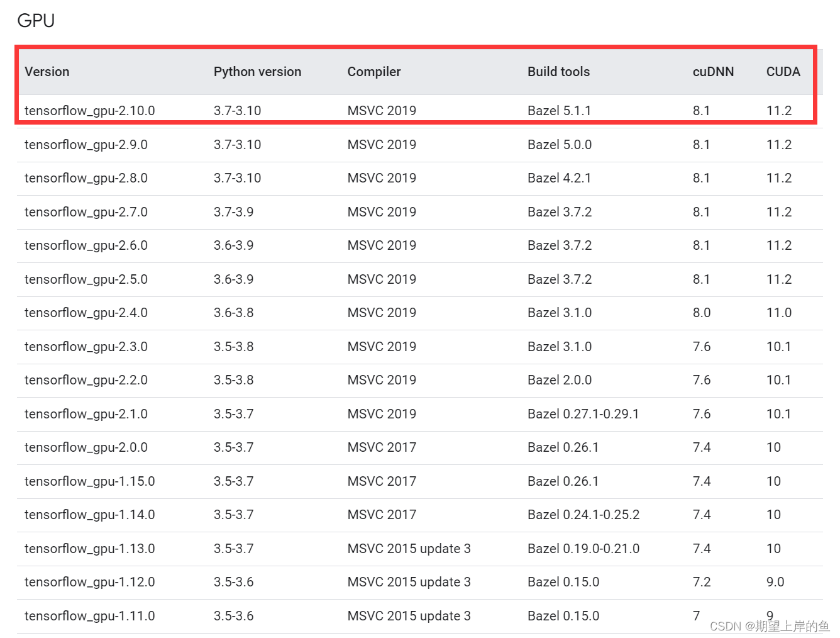The height and width of the screenshot is (638, 840).
Task: Click the CUDA column header
Action: 783,72
